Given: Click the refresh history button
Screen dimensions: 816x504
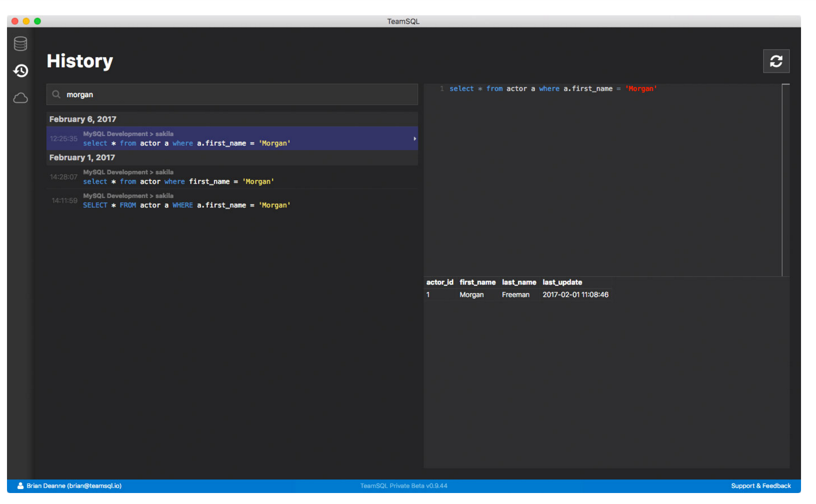Looking at the screenshot, I should 776,61.
